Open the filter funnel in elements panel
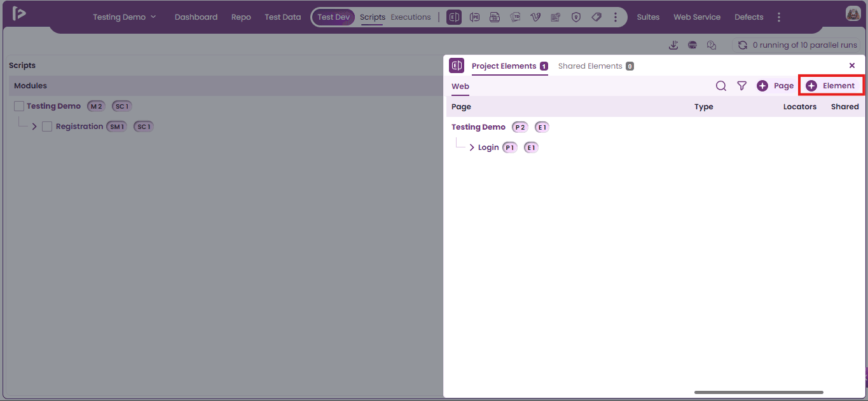This screenshot has height=401, width=868. coord(741,86)
